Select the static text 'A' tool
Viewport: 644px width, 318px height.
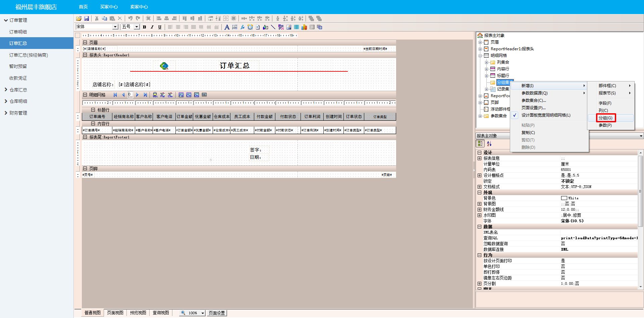(227, 27)
